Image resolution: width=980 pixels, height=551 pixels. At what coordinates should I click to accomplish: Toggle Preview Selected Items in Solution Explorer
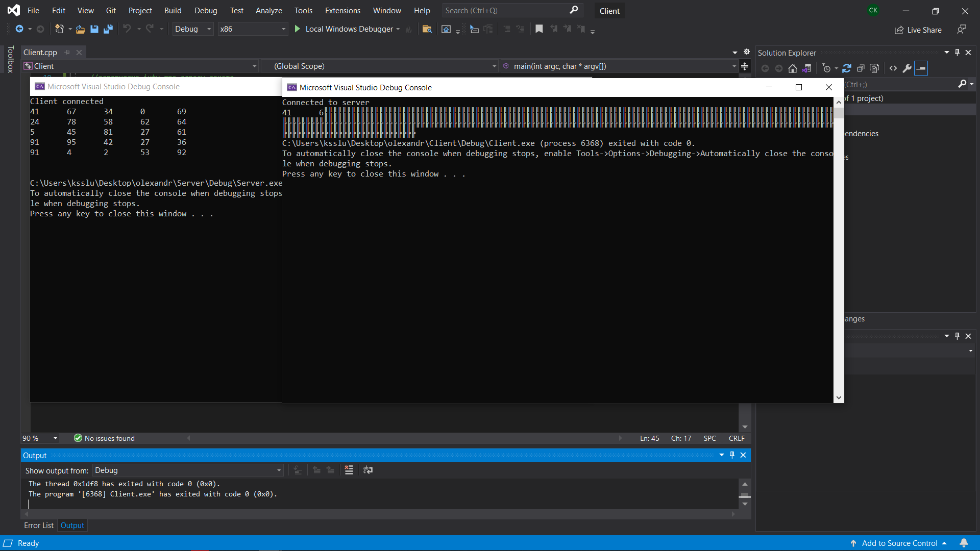tap(921, 68)
